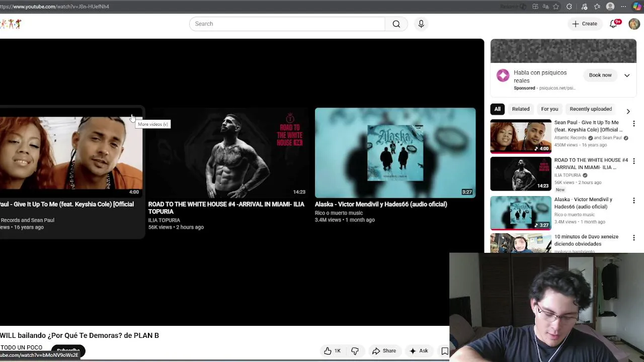644x362 pixels.
Task: Open browser media control music icon
Action: coord(584,7)
